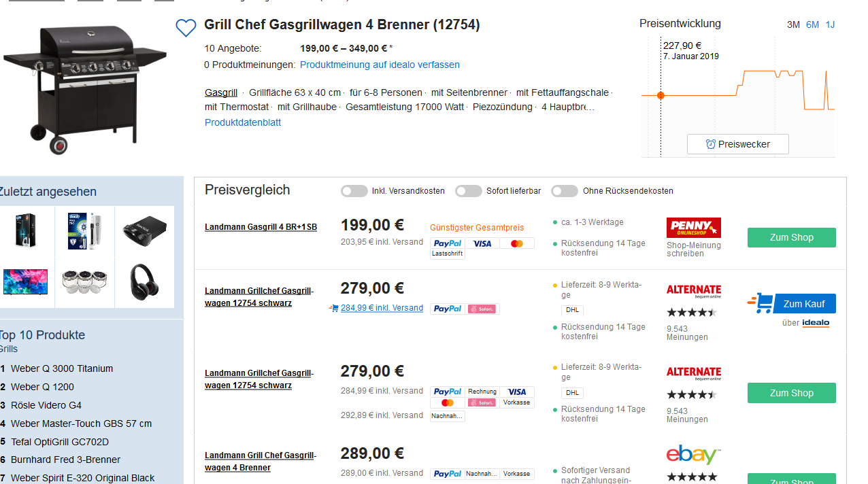The height and width of the screenshot is (484, 868).
Task: Switch on Ohne Rücksendekosten filter
Action: point(565,191)
